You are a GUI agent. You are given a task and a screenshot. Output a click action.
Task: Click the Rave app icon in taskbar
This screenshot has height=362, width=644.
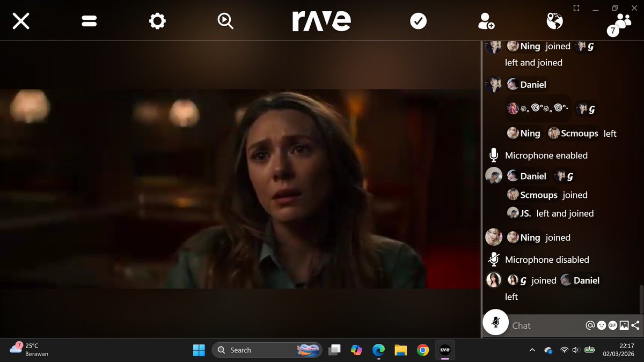click(x=444, y=350)
